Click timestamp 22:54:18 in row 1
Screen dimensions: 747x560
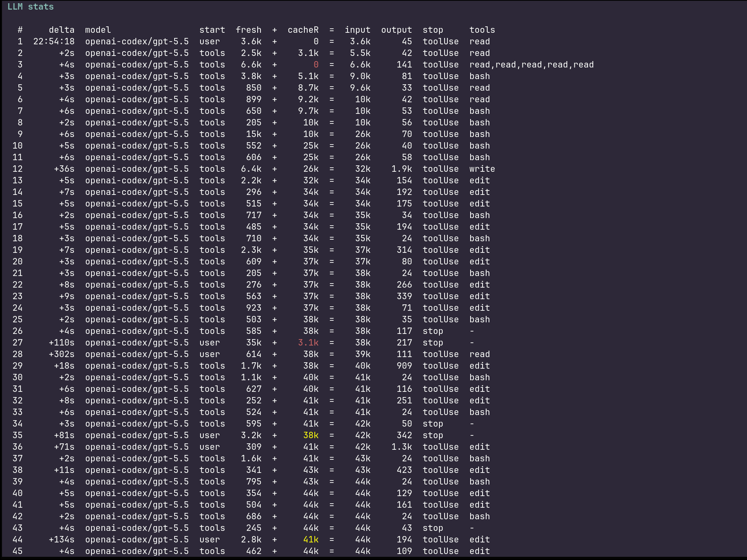tap(54, 42)
